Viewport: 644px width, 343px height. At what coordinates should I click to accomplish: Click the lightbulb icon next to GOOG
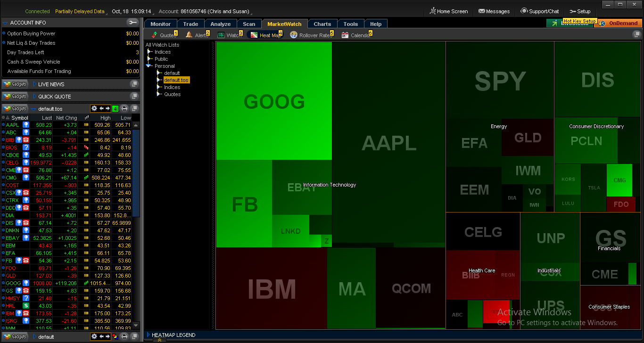[26, 283]
